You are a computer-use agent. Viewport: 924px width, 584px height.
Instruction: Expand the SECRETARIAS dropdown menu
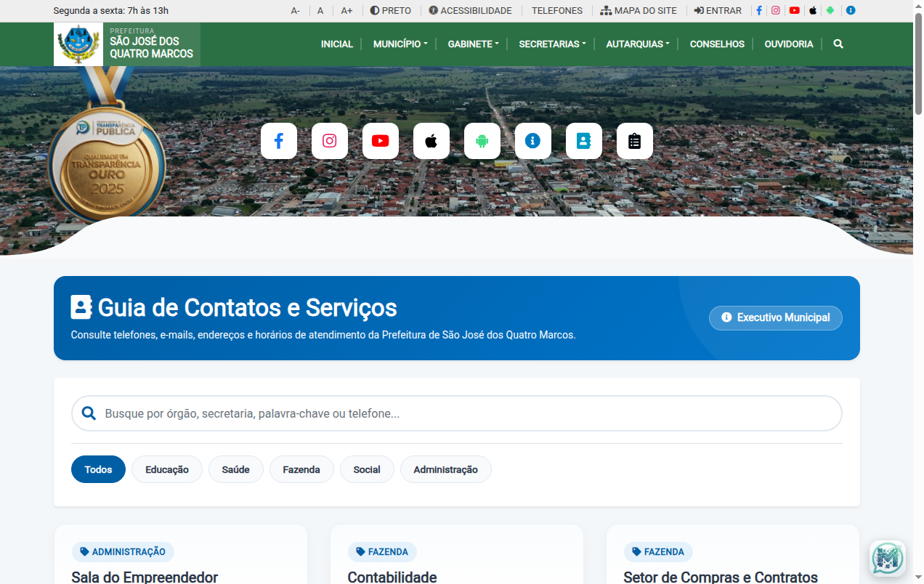click(552, 44)
